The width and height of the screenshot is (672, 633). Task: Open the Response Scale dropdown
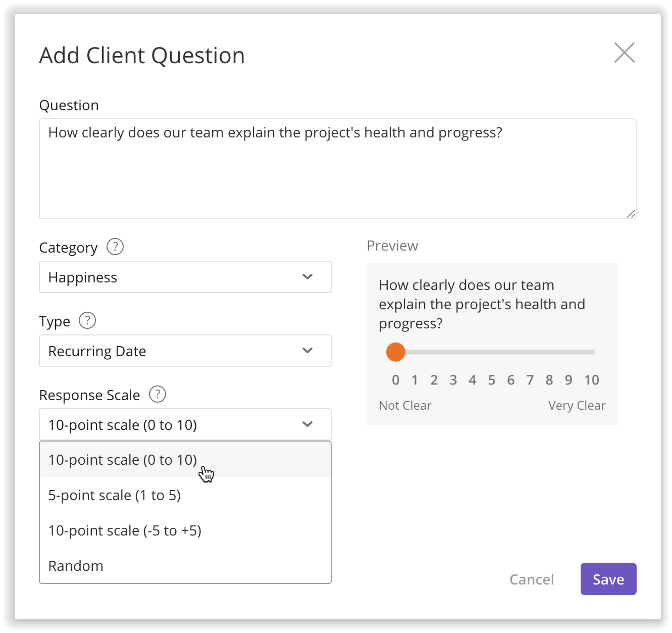coord(185,424)
